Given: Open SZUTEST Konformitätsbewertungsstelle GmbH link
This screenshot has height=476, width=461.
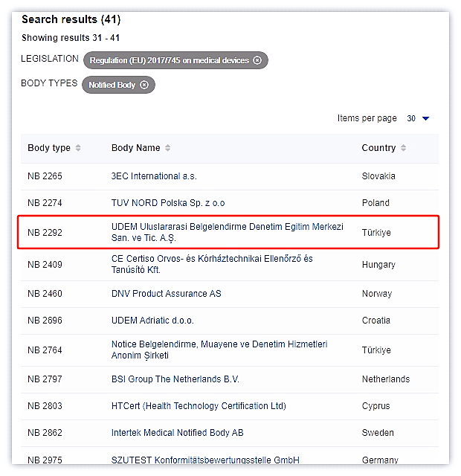Looking at the screenshot, I should tap(205, 460).
